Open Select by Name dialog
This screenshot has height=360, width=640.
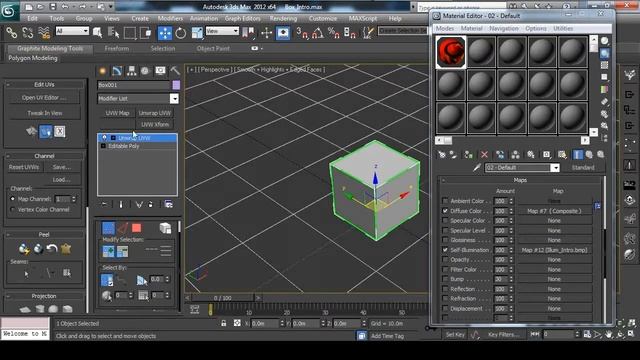point(113,33)
